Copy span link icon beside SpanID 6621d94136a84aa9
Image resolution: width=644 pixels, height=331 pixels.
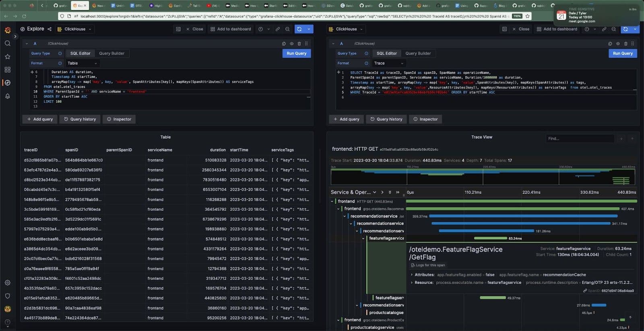pyautogui.click(x=585, y=291)
